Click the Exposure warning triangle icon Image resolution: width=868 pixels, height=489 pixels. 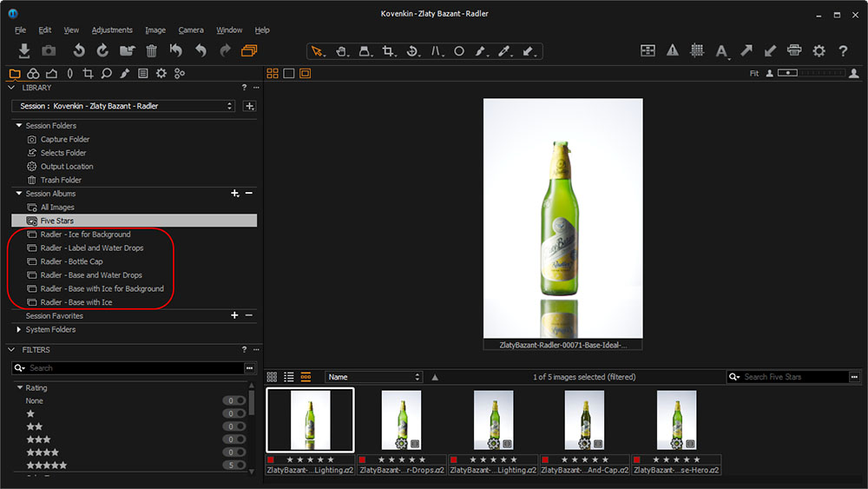673,51
